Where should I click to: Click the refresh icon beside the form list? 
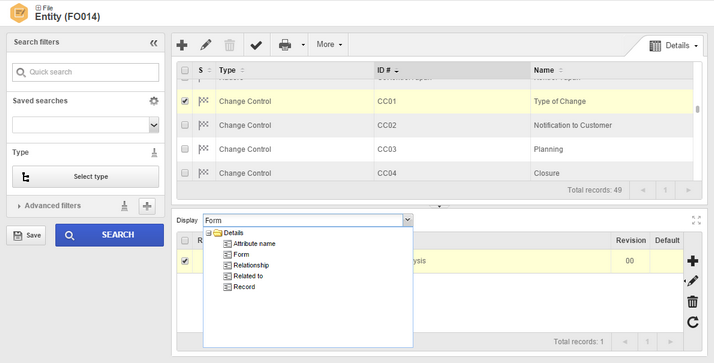[x=693, y=322]
